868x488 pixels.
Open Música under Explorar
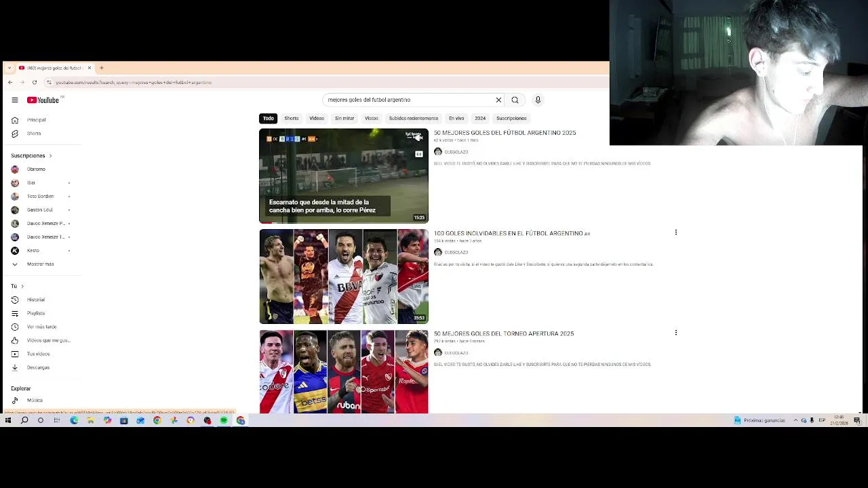pyautogui.click(x=35, y=401)
